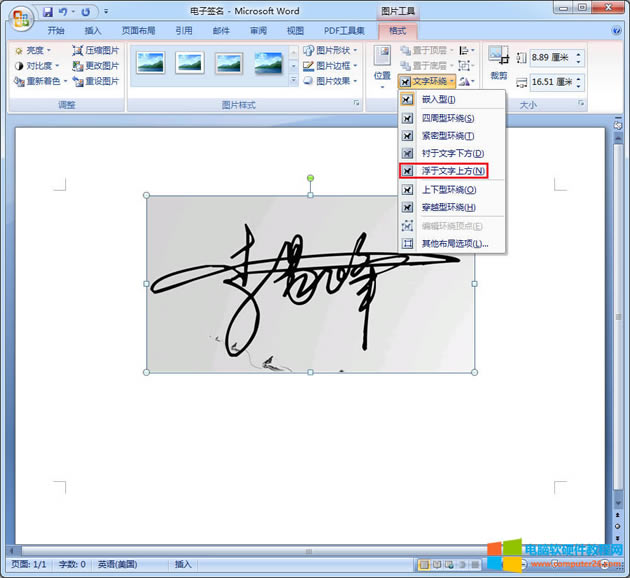Click the width field showing 16.51 厘米

click(551, 82)
